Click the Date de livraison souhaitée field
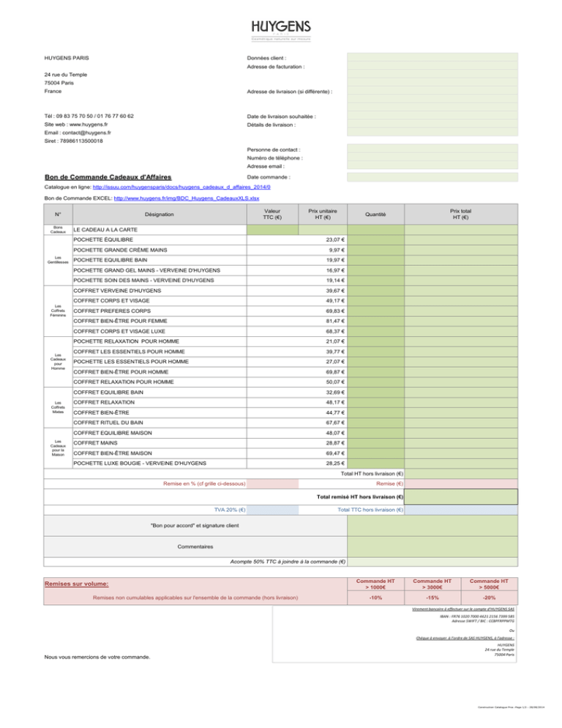This screenshot has width=562, height=728. 432,116
